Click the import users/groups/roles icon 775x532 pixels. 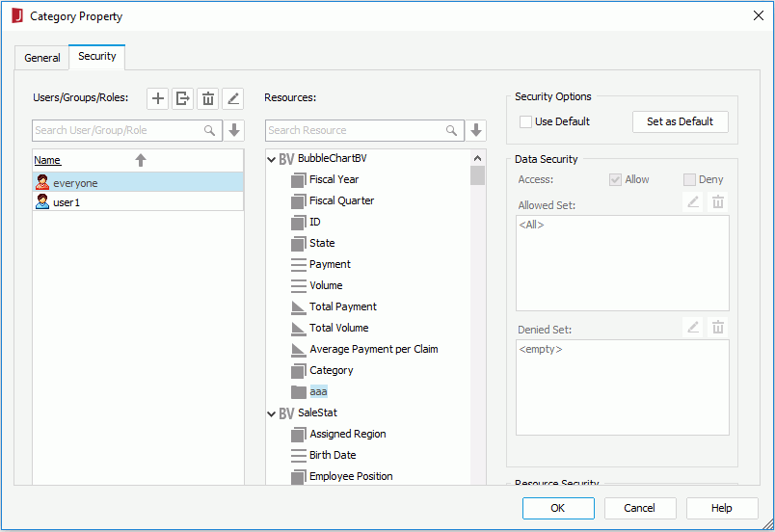point(183,99)
